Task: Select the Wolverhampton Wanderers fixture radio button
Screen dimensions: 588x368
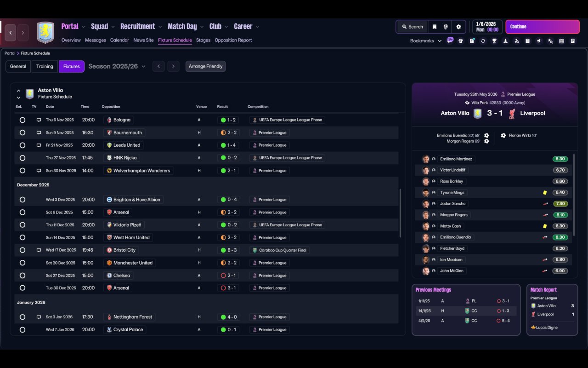Action: (22, 171)
